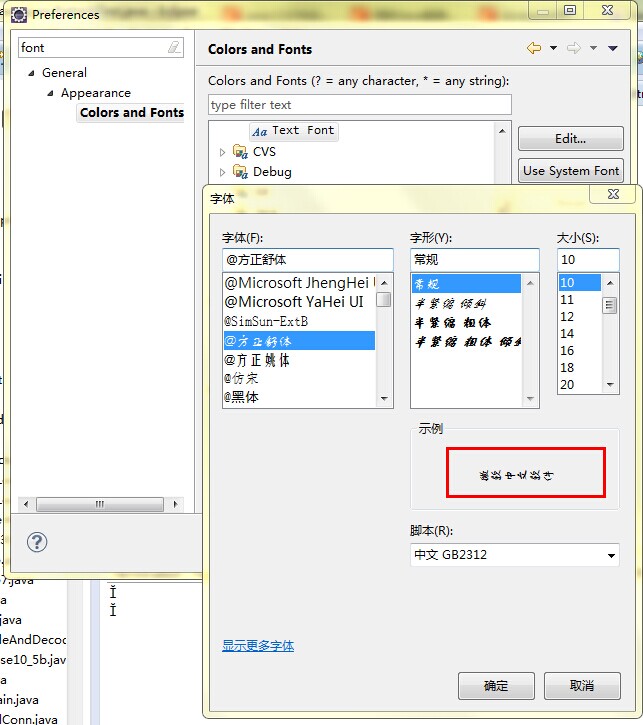Screen dimensions: 643x725
Task: Click the type filter text field
Action: tap(359, 105)
